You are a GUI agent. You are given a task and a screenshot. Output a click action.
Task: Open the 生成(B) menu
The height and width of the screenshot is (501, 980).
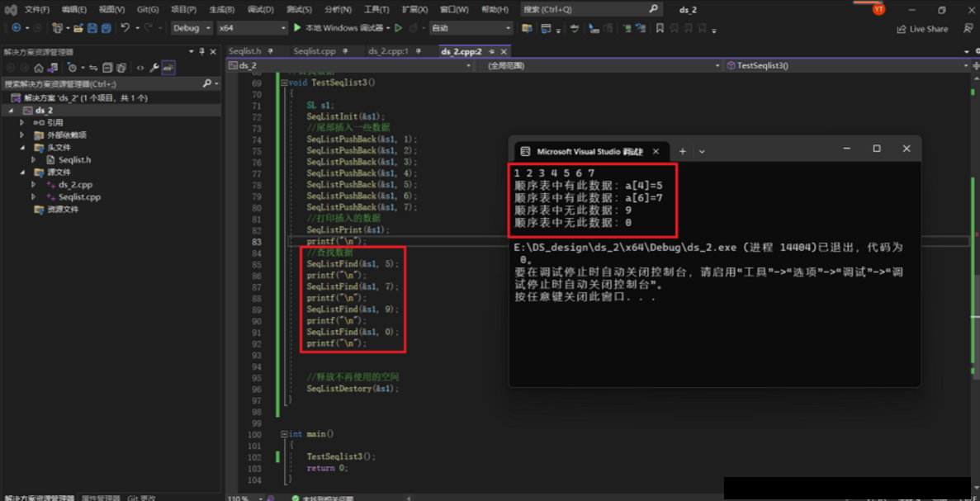pyautogui.click(x=222, y=9)
